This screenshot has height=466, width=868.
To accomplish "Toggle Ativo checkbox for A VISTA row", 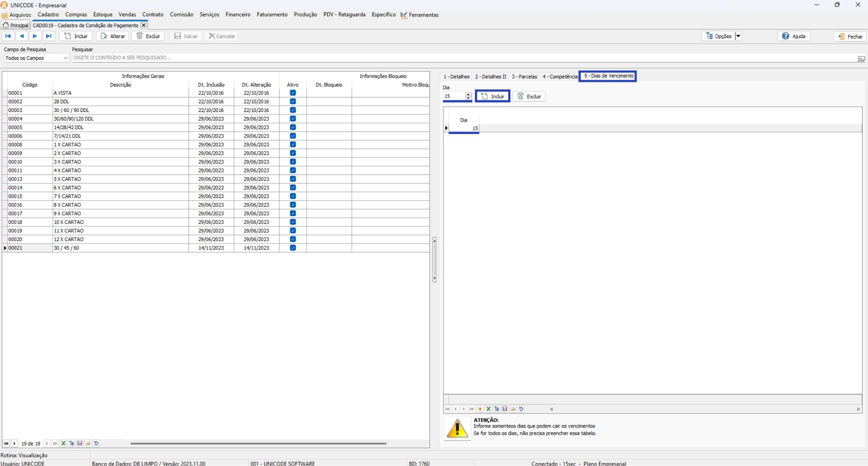I will point(293,93).
